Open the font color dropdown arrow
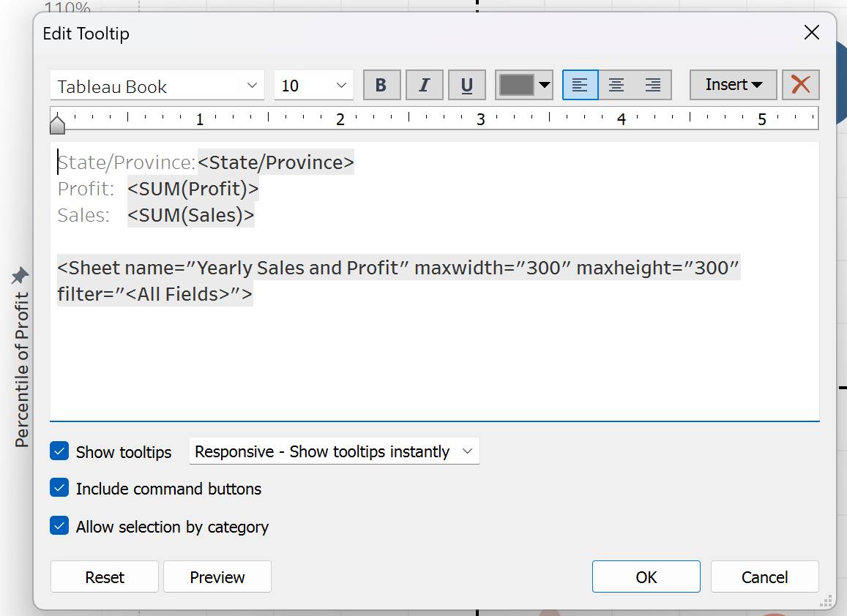 coord(545,85)
